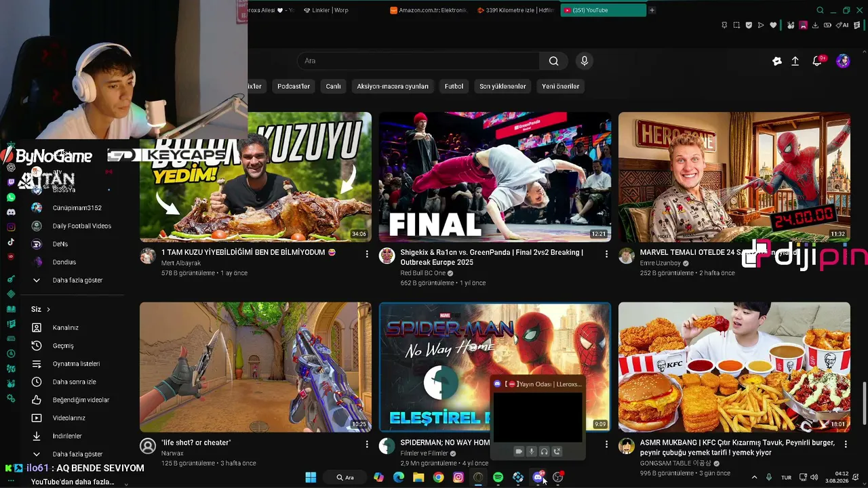
Task: Toggle camera in the Discord preview popup
Action: tap(519, 451)
